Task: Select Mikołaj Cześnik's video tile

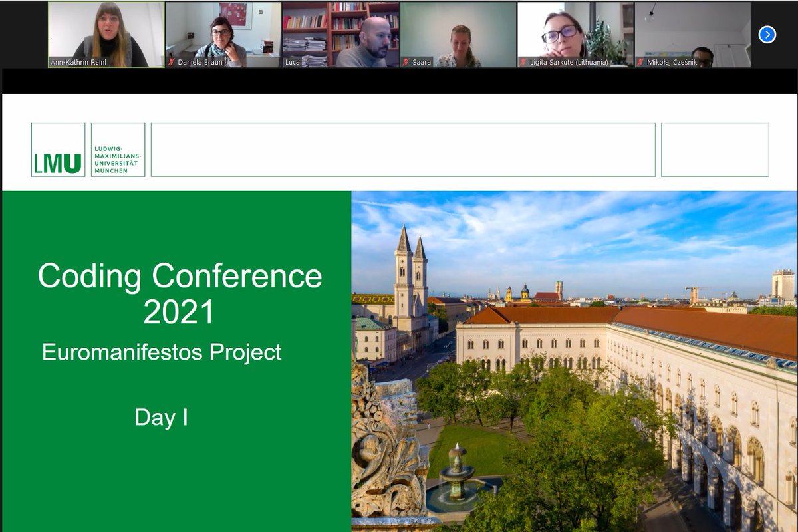Action: 692,30
